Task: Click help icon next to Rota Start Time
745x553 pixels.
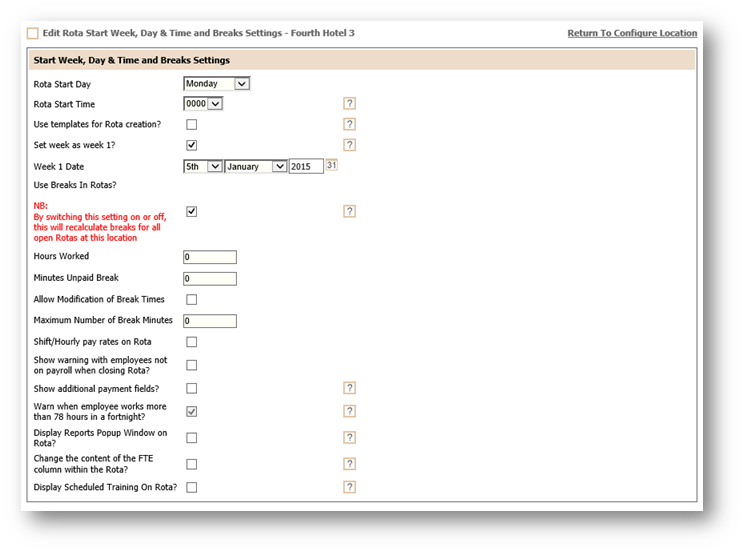Action: (x=350, y=103)
